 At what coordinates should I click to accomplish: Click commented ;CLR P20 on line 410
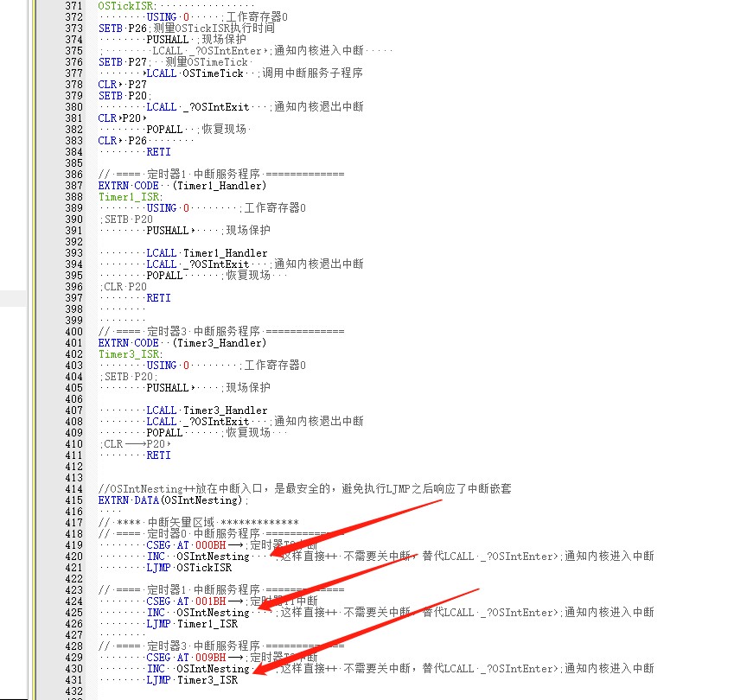(133, 444)
